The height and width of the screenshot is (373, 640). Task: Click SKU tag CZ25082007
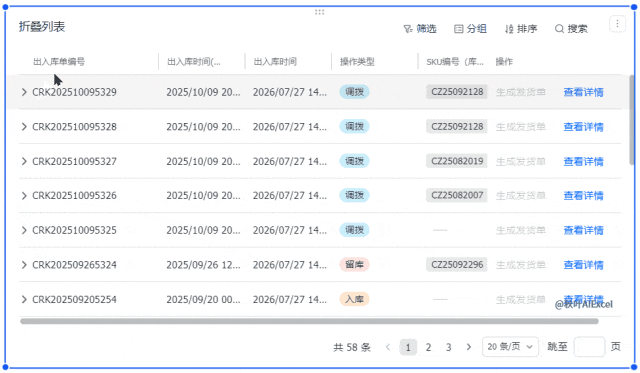457,195
